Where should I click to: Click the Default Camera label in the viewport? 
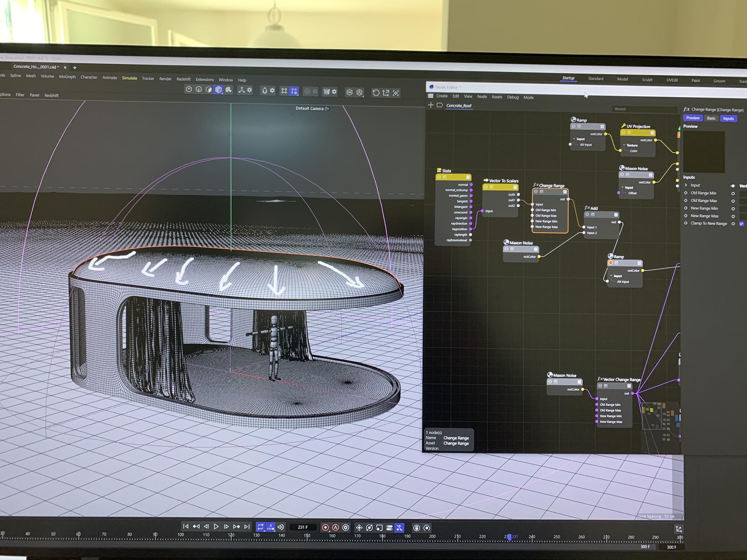(310, 108)
